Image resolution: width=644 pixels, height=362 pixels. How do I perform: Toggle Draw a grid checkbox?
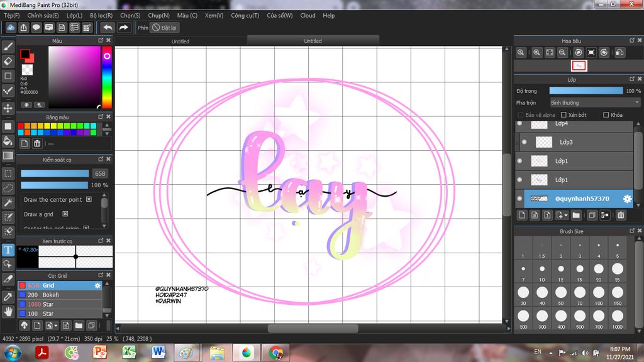point(65,214)
